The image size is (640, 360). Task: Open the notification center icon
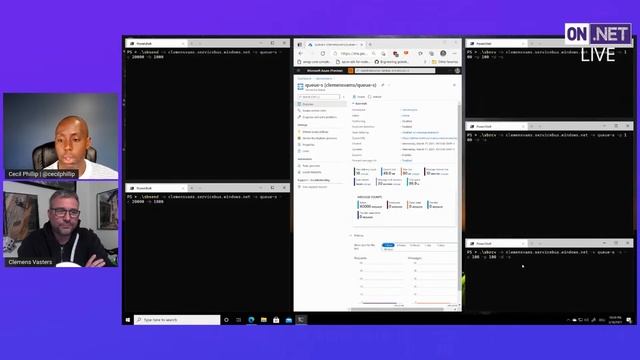(629, 320)
